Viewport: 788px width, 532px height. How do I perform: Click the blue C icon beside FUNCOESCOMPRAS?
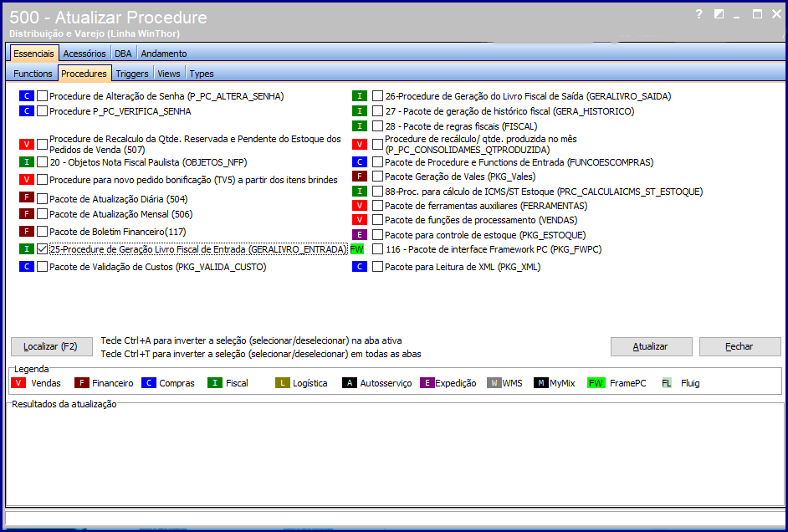tap(360, 162)
